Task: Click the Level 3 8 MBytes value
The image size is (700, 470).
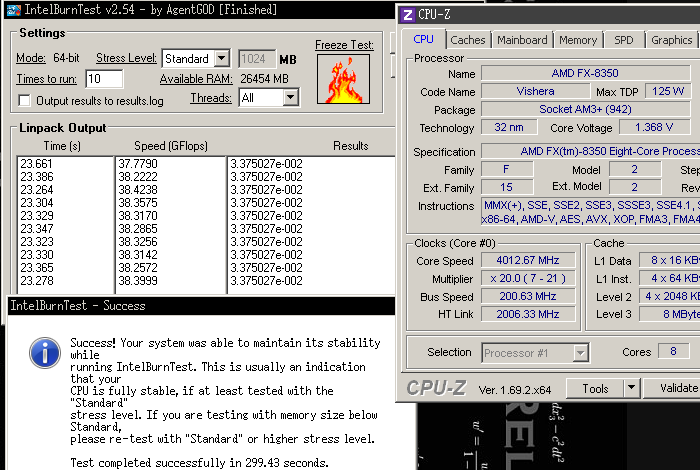Action: [x=670, y=314]
